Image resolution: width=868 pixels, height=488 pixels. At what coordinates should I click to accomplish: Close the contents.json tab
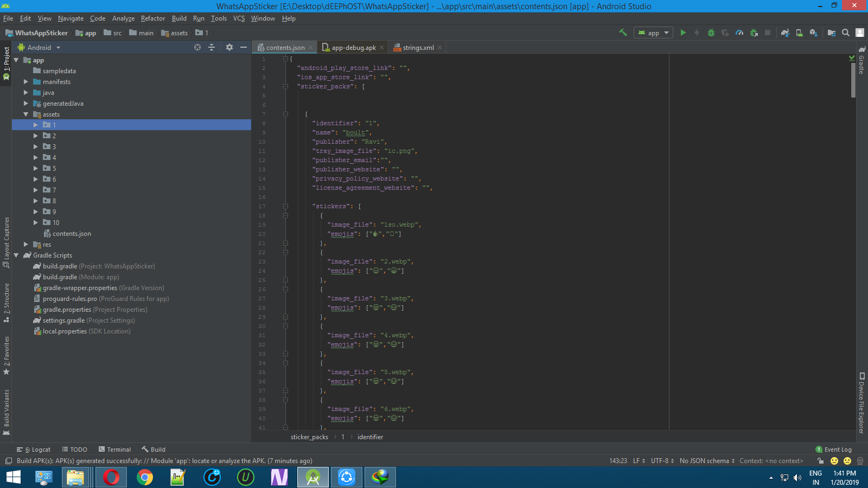(x=310, y=48)
